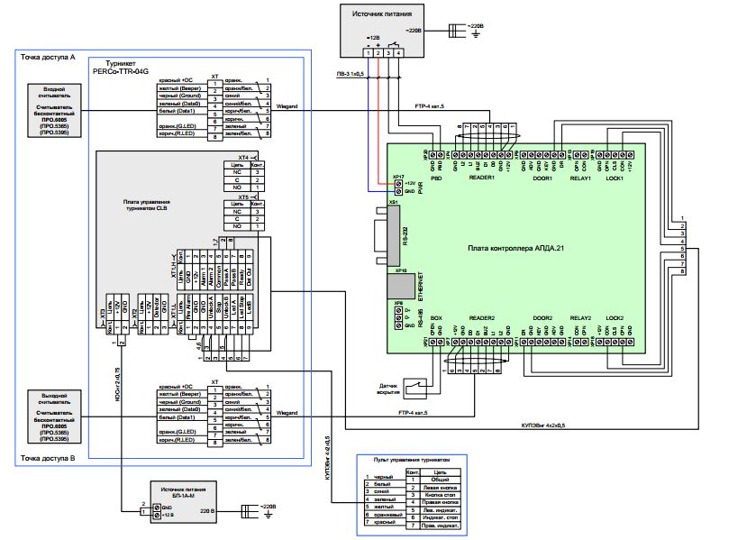Click the Кнопка стоп row in table
This screenshot has height=540, width=756.
[433, 495]
